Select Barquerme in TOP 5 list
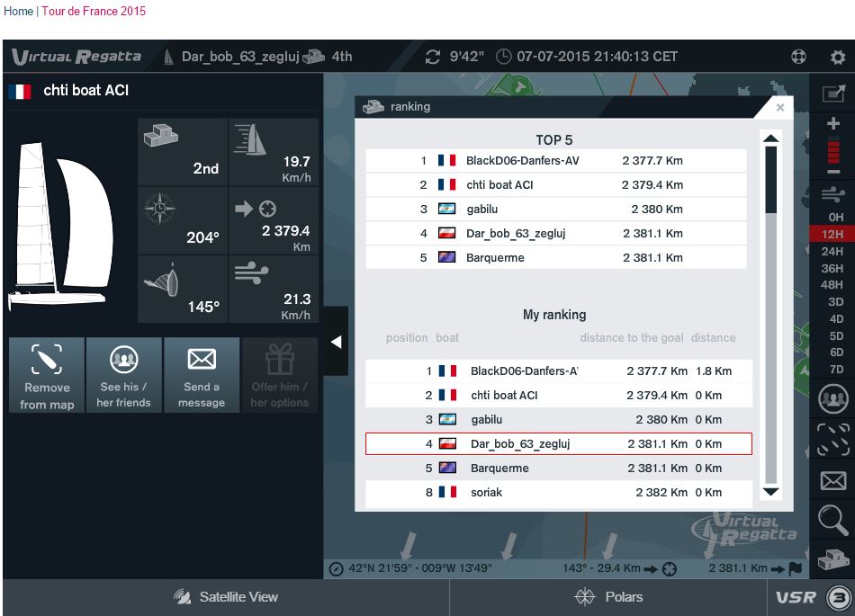855x616 pixels. click(x=555, y=257)
